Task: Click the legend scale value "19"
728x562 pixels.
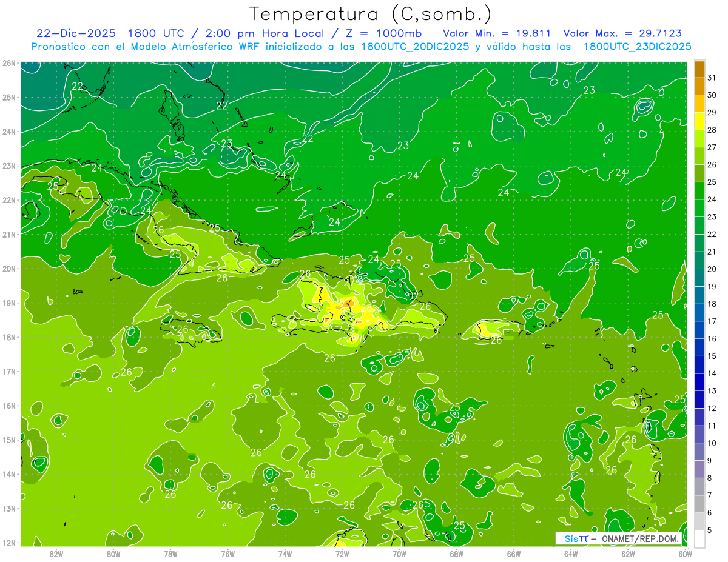Action: (x=712, y=286)
